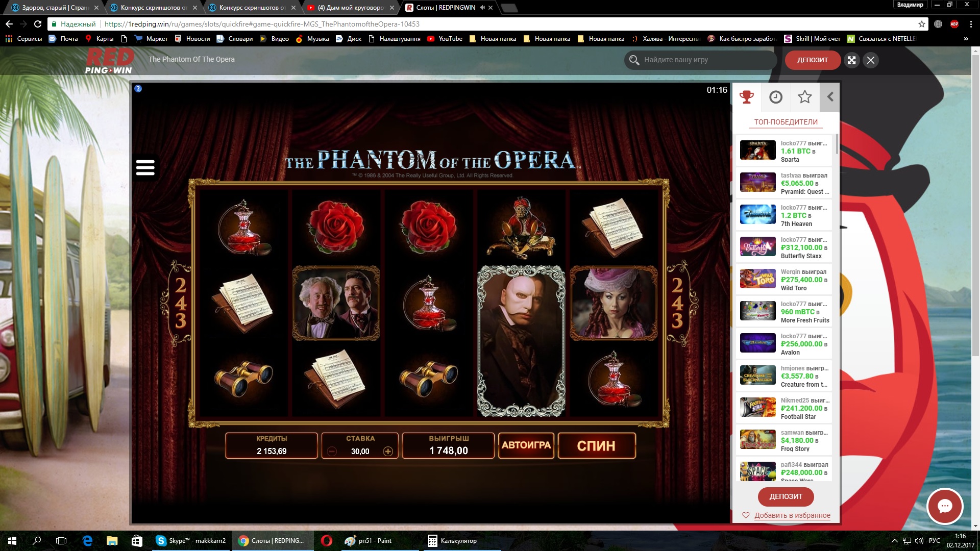980x551 pixels.
Task: Open the Windows Start menu
Action: tap(12, 541)
